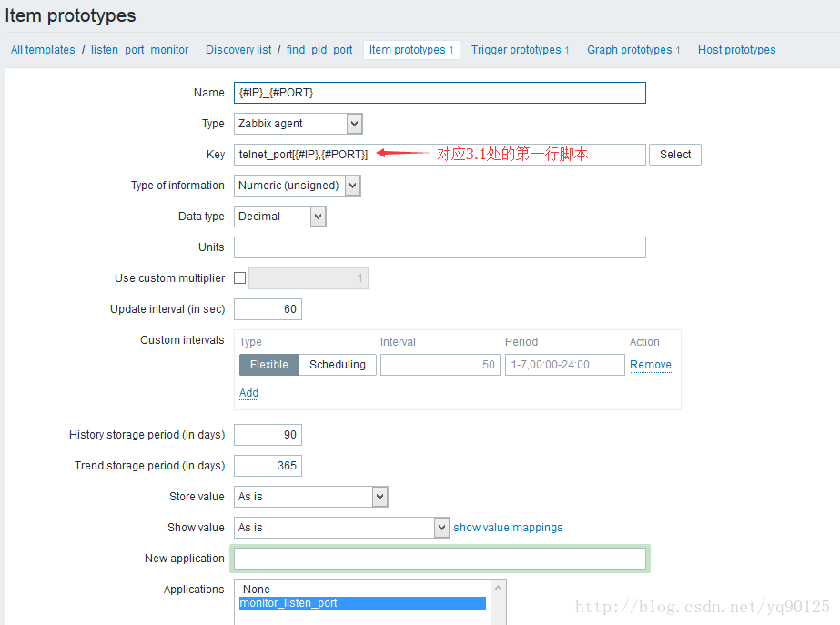Open the Type dropdown showing Zabbix agent
The height and width of the screenshot is (625, 840).
click(299, 124)
